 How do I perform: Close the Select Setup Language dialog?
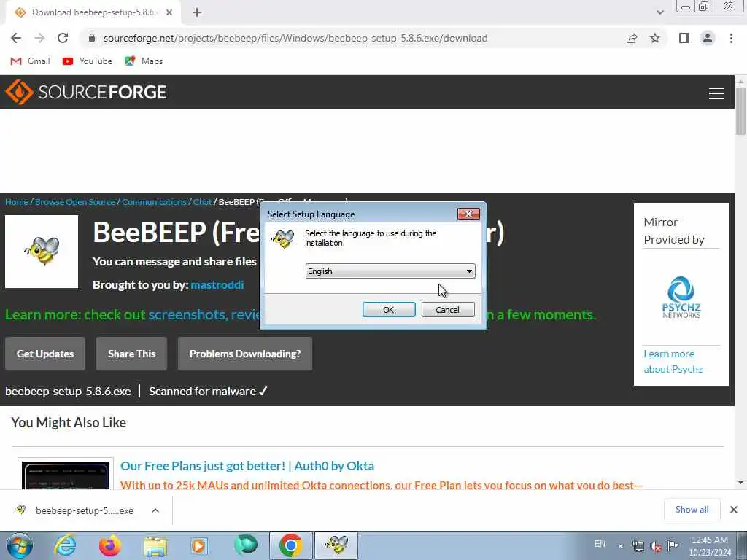click(468, 214)
